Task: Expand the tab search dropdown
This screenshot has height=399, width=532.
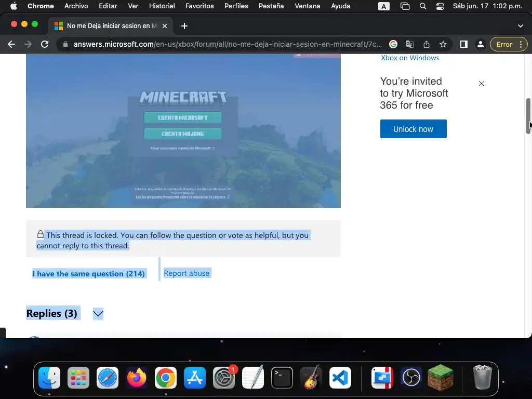Action: click(520, 26)
